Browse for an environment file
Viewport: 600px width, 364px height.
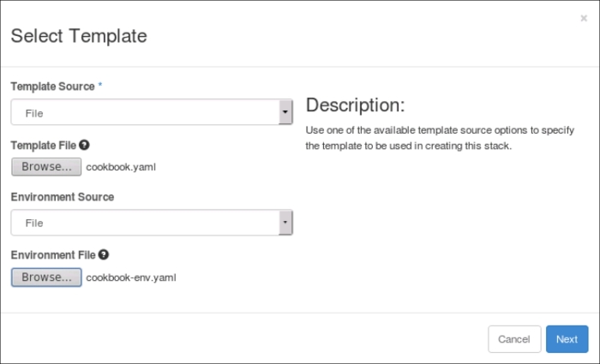46,277
